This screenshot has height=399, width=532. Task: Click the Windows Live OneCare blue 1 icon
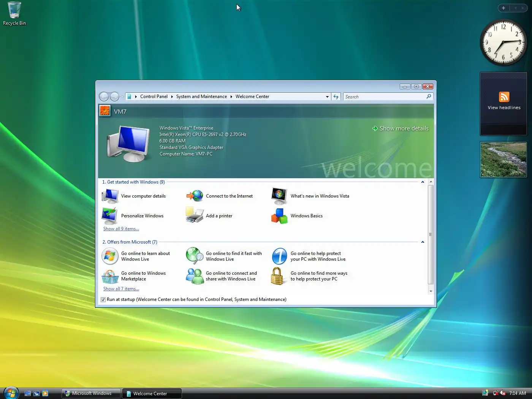click(280, 256)
